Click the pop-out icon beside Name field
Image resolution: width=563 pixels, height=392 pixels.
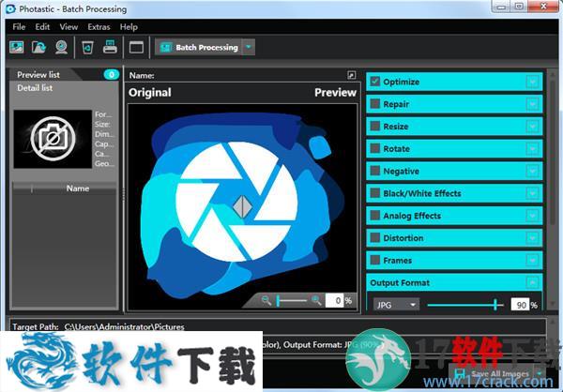point(352,75)
